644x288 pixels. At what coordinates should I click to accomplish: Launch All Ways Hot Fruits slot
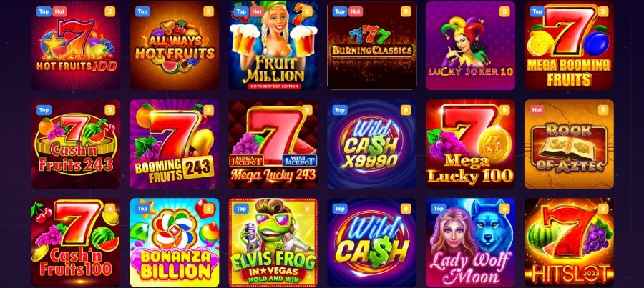click(175, 45)
